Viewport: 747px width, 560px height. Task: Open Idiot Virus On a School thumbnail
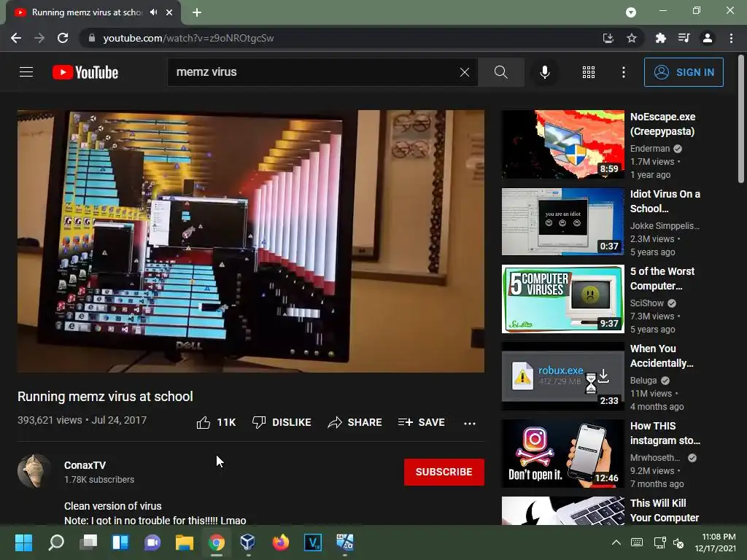562,222
